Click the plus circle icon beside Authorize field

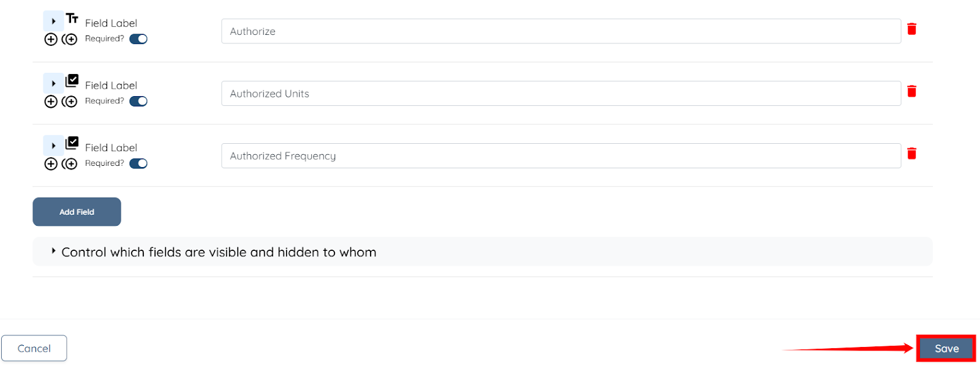pyautogui.click(x=51, y=39)
